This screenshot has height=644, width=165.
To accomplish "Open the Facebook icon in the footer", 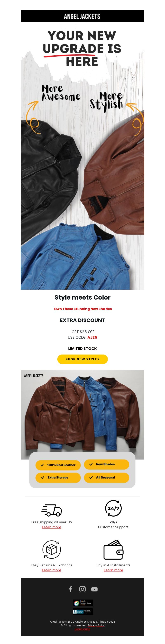I will 71,589.
